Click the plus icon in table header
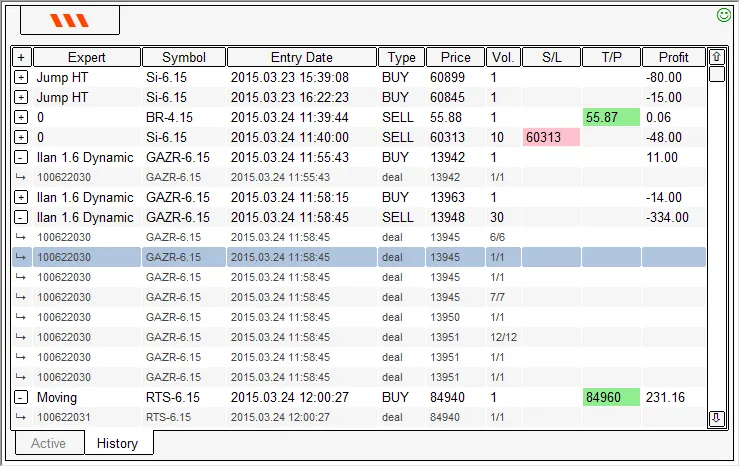The width and height of the screenshot is (740, 467). [21, 57]
